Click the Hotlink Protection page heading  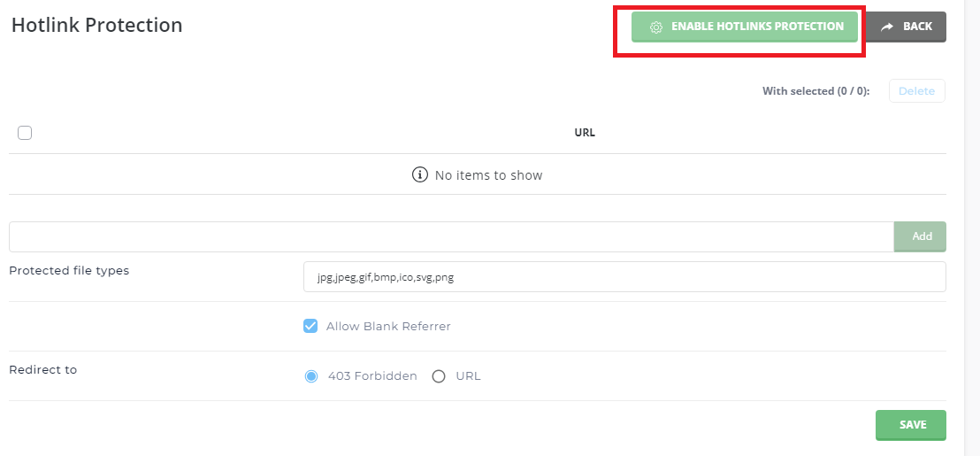click(x=96, y=26)
